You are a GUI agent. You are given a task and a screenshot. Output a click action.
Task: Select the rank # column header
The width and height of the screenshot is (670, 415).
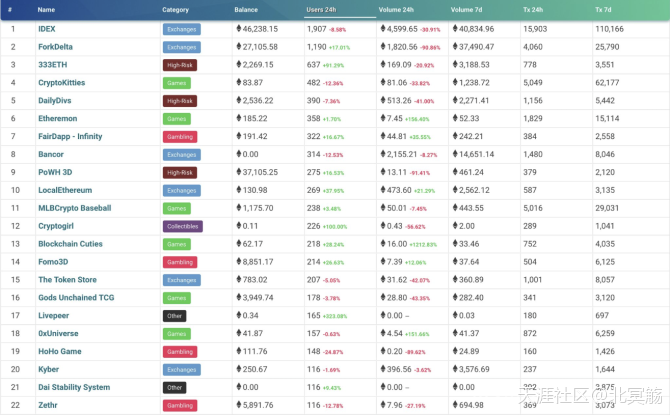pyautogui.click(x=10, y=9)
